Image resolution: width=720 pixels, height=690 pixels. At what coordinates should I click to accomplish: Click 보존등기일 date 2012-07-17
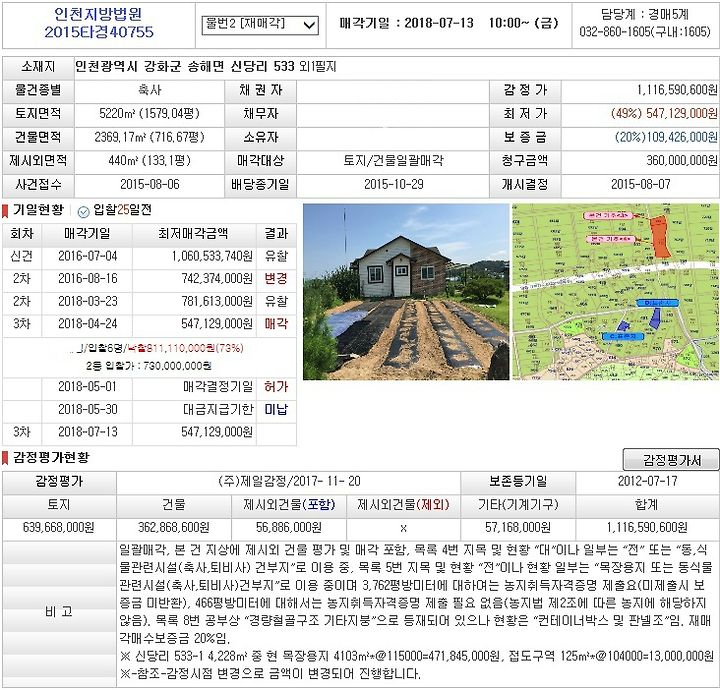tap(647, 482)
